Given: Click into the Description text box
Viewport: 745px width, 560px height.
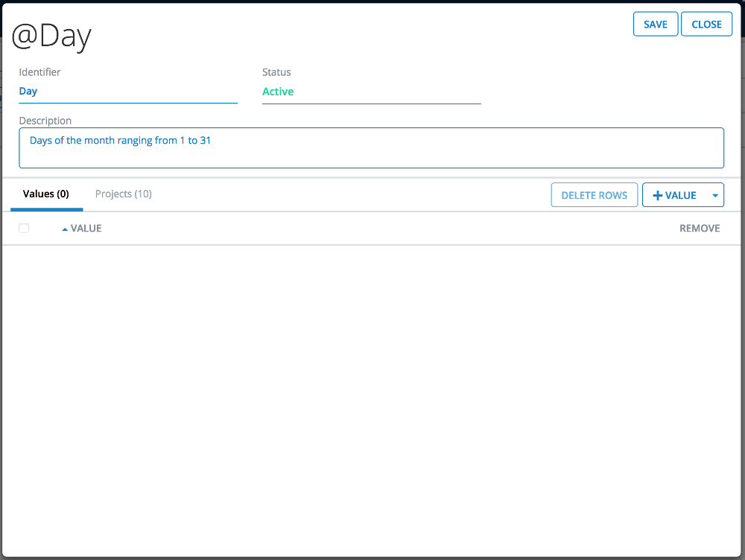Looking at the screenshot, I should 371,148.
